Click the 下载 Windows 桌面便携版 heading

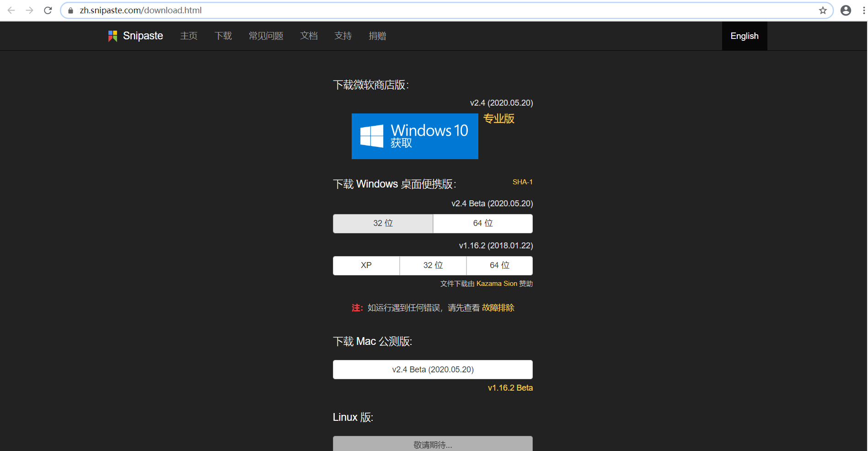395,184
